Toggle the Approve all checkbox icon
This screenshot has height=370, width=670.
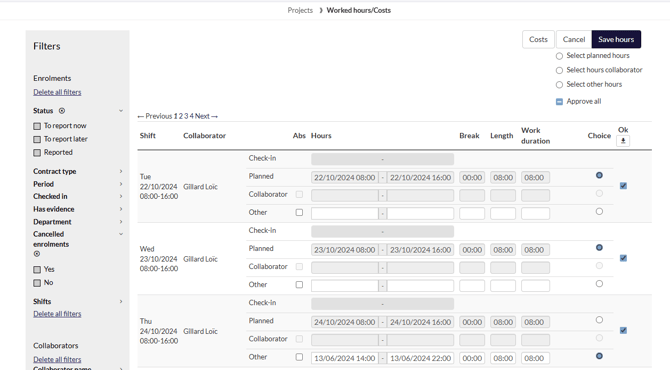click(x=559, y=102)
